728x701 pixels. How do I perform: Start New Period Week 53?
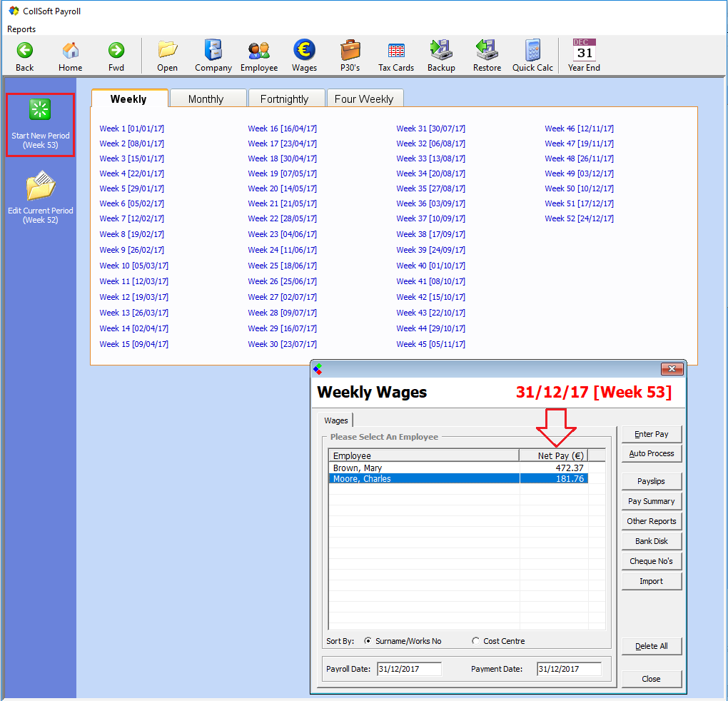pos(40,124)
